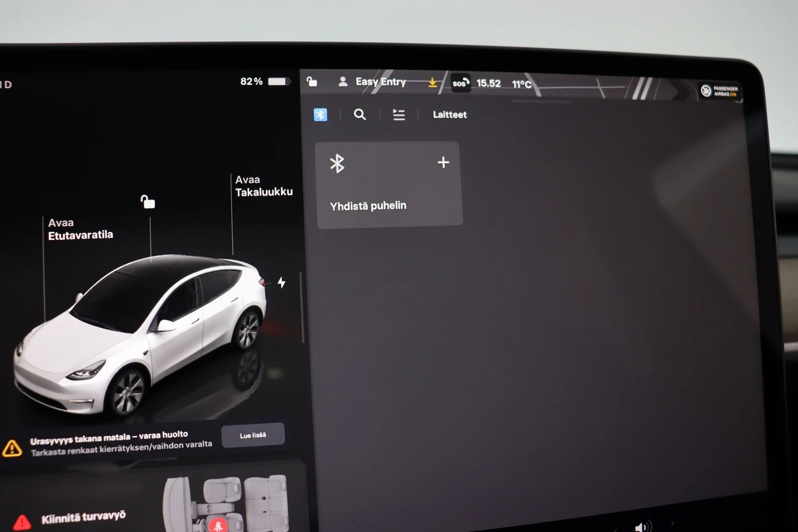798x532 pixels.
Task: Open the playlist queue icon
Action: [x=399, y=115]
